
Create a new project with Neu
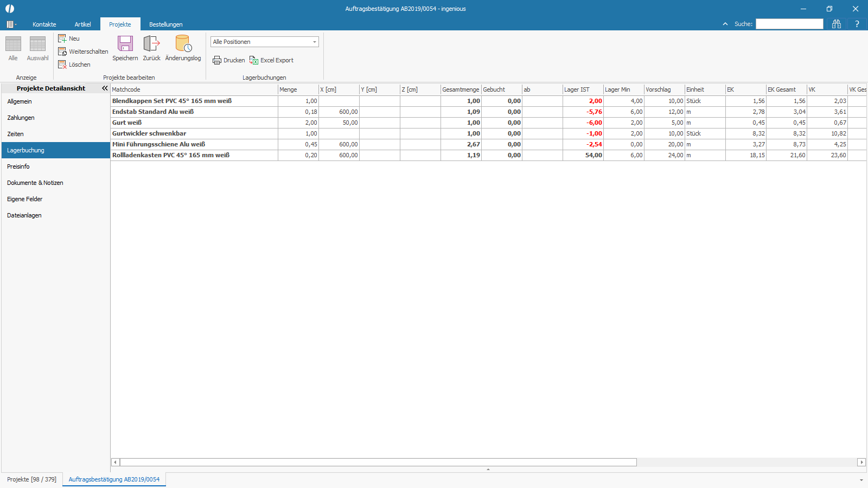click(62, 38)
